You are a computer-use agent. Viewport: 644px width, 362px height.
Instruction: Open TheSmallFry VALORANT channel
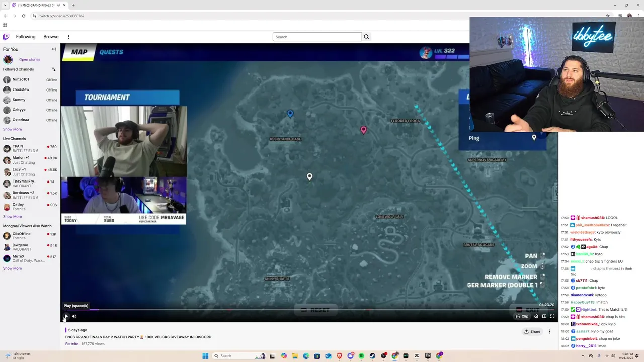30,184
